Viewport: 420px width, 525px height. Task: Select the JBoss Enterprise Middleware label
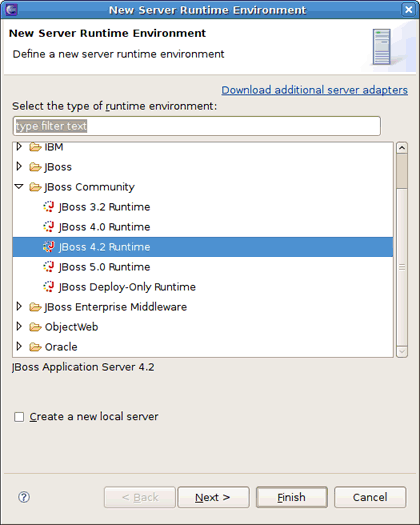(x=116, y=307)
